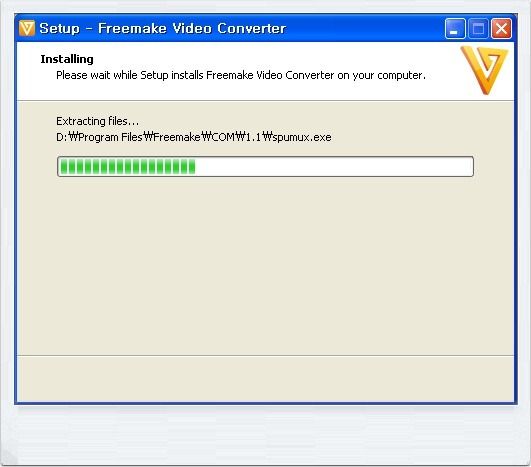Viewport: 531px width, 467px height.
Task: Click the 'Extracting files...' status label
Action: click(98, 121)
